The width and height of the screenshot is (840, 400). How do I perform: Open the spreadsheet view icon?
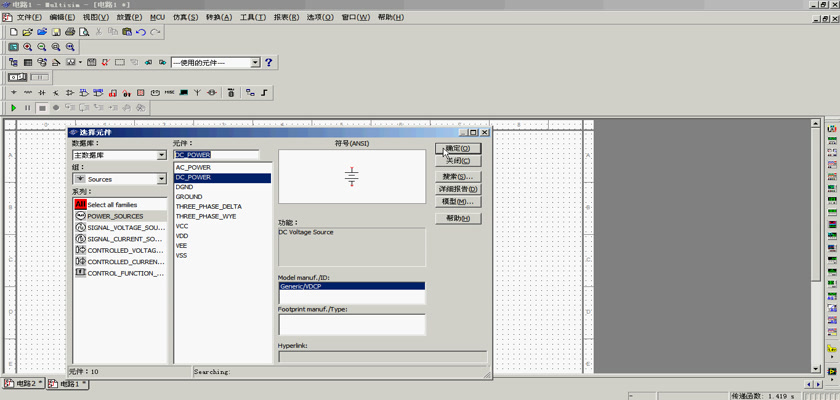27,63
